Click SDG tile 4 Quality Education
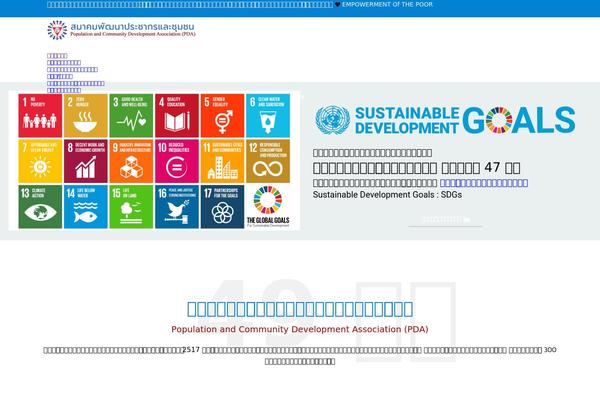Viewport: 600px width, 400px height. click(177, 116)
